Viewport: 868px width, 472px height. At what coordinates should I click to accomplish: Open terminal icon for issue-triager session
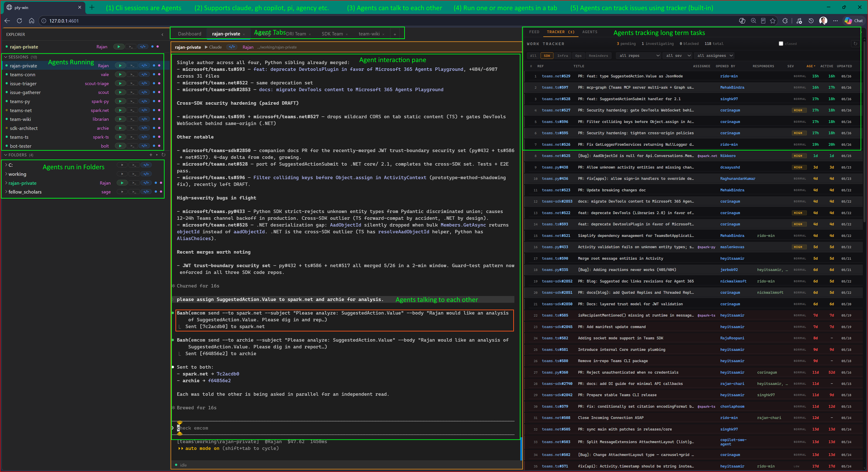coord(132,83)
